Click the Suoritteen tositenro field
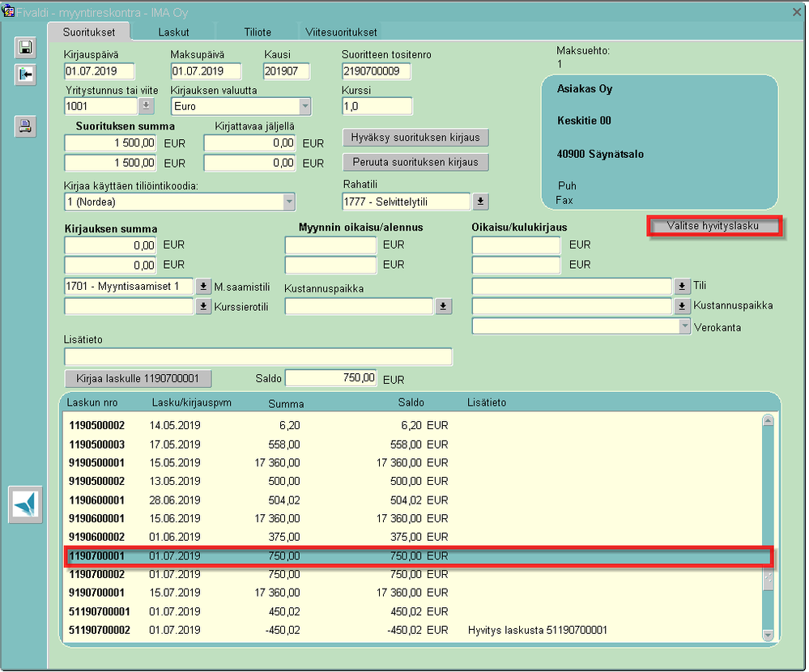The height and width of the screenshot is (672, 809). click(376, 71)
